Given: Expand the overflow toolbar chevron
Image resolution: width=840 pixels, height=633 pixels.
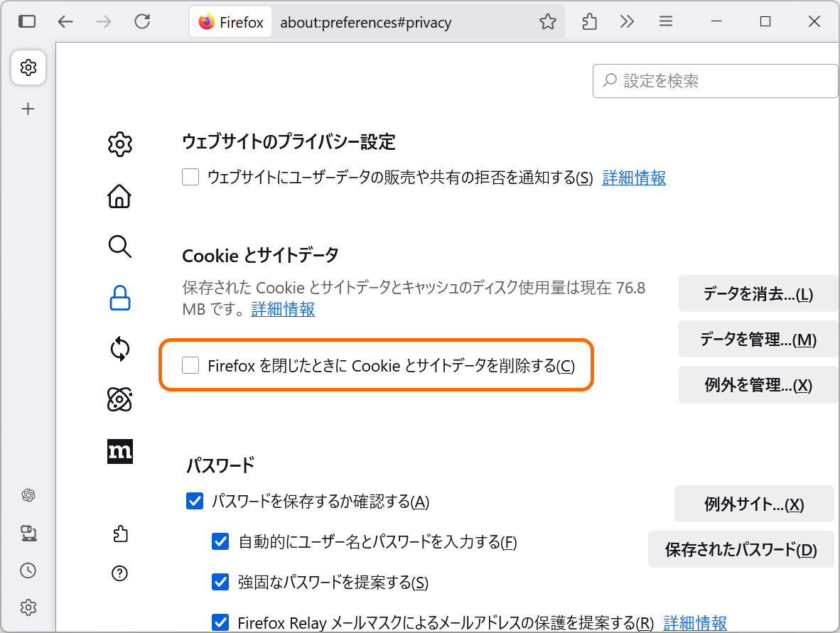Looking at the screenshot, I should pos(628,21).
